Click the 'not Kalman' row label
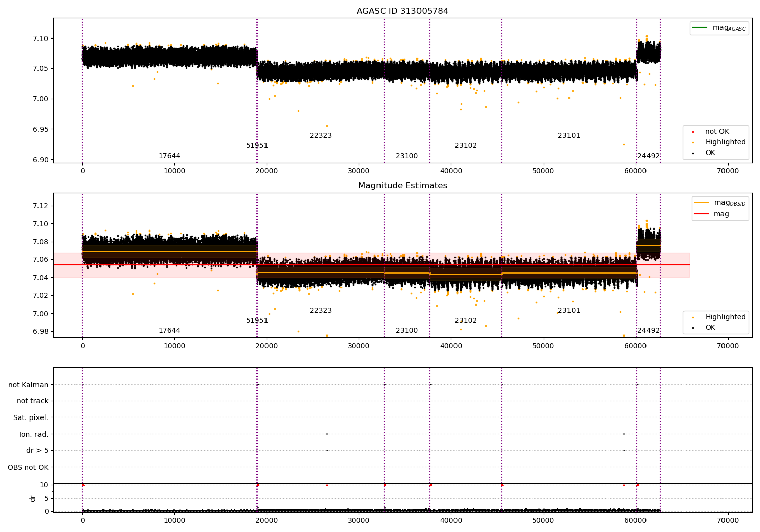Screen dimensions: 760x532 [x=28, y=385]
